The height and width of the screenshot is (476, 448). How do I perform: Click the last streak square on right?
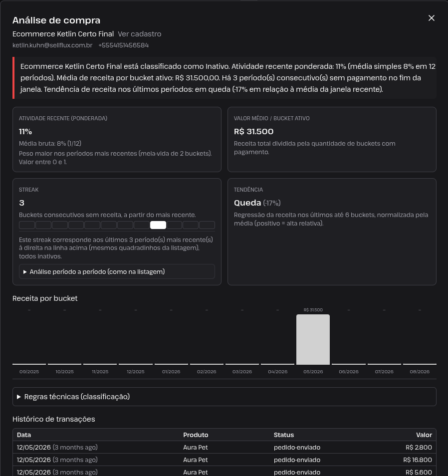[207, 225]
